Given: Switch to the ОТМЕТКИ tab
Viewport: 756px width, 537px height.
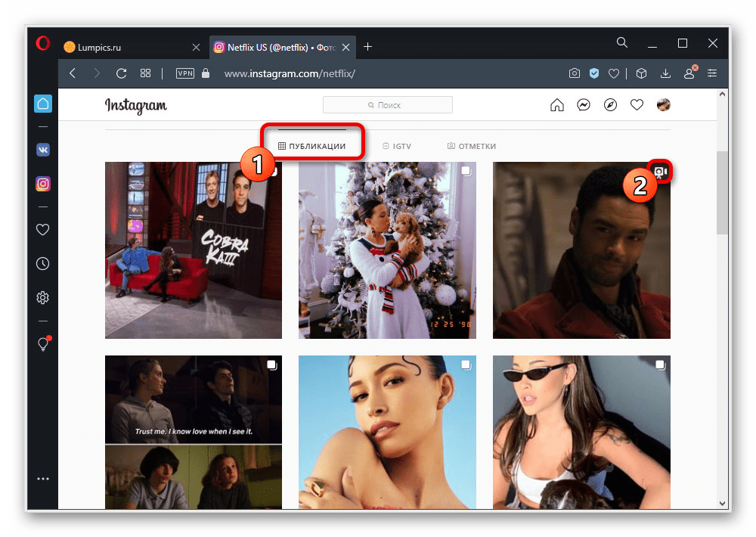Looking at the screenshot, I should point(472,146).
